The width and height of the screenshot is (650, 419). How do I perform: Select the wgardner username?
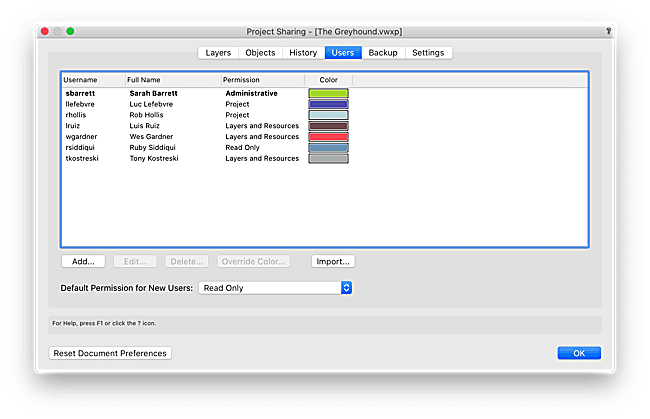coord(81,137)
